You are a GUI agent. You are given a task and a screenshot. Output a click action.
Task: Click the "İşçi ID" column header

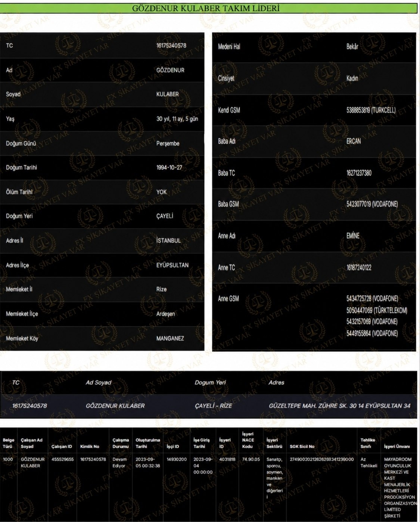tap(173, 446)
